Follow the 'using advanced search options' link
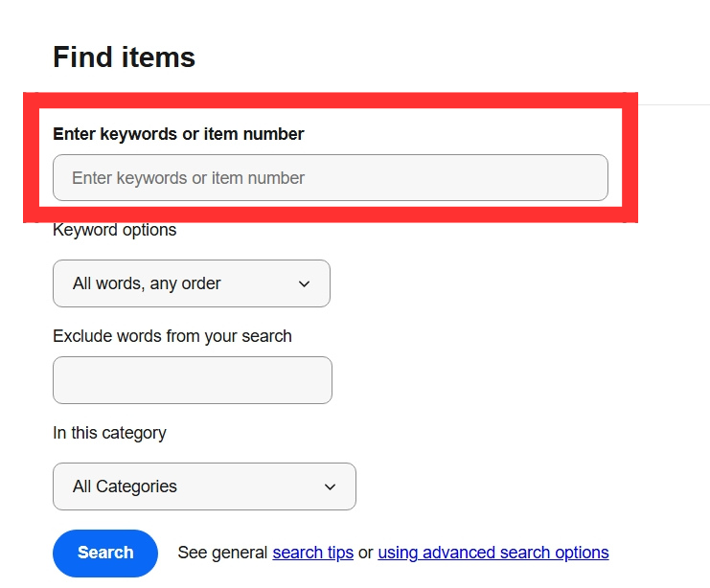 pyautogui.click(x=492, y=553)
